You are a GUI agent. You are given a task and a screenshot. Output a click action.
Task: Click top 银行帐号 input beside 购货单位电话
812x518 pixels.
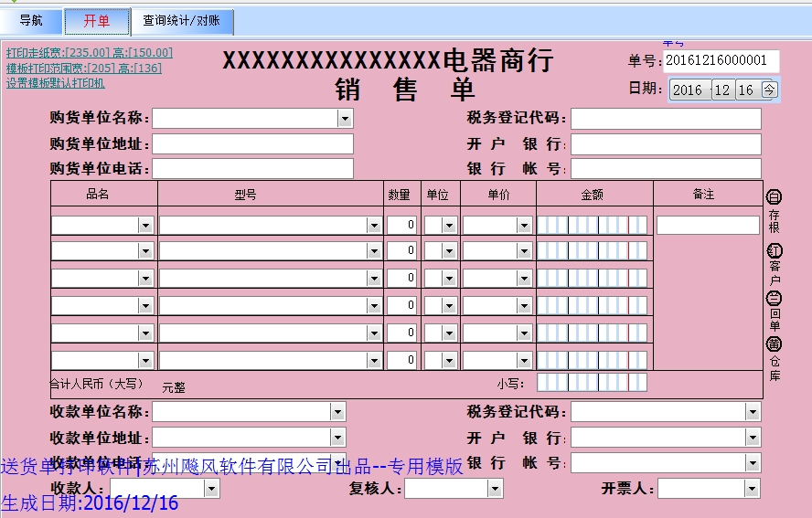pyautogui.click(x=666, y=169)
